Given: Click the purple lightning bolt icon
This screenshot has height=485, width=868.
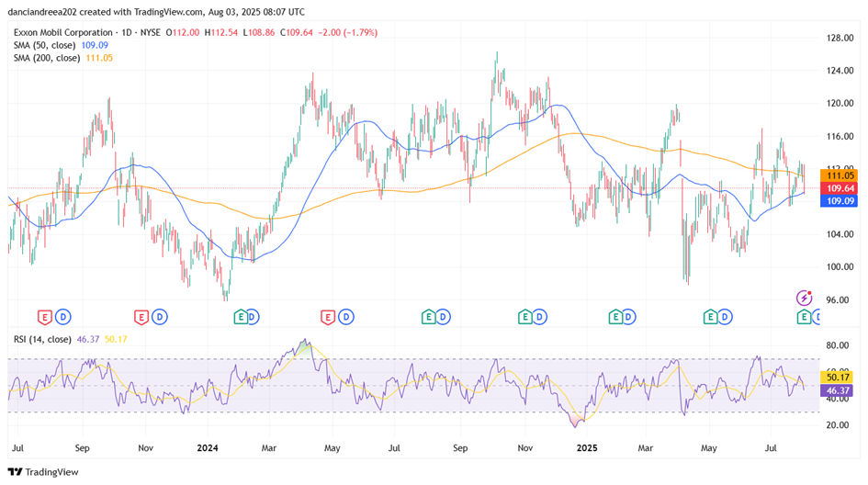Looking at the screenshot, I should (805, 298).
